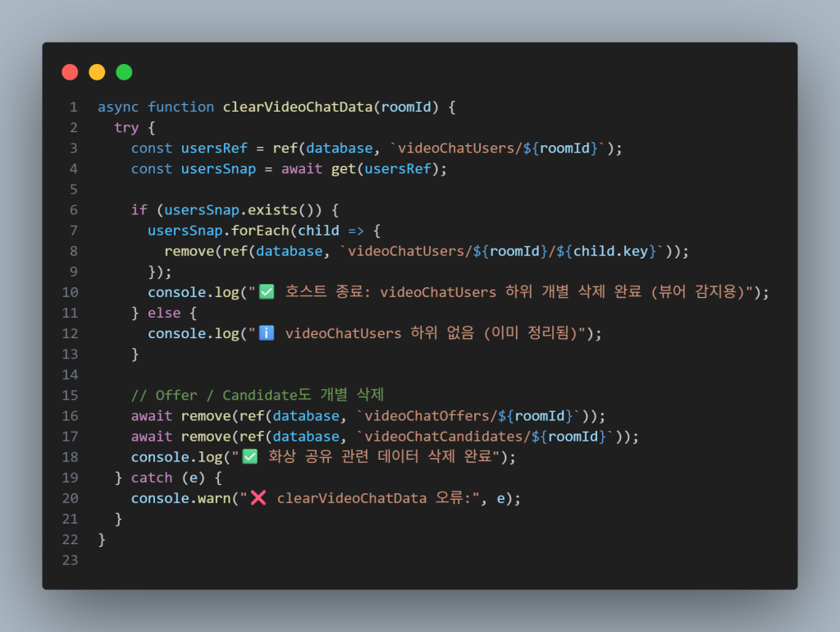
Task: Click line number 1 in the gutter
Action: (73, 108)
